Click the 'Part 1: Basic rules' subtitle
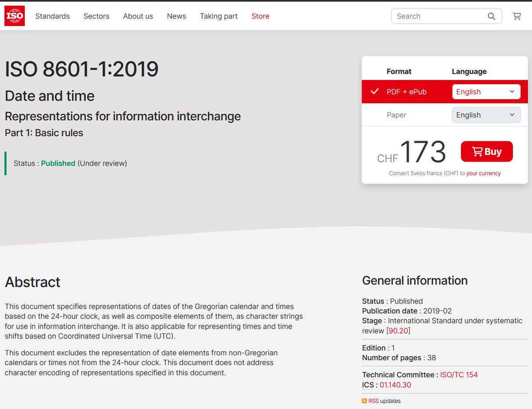The width and height of the screenshot is (532, 409). (x=44, y=133)
